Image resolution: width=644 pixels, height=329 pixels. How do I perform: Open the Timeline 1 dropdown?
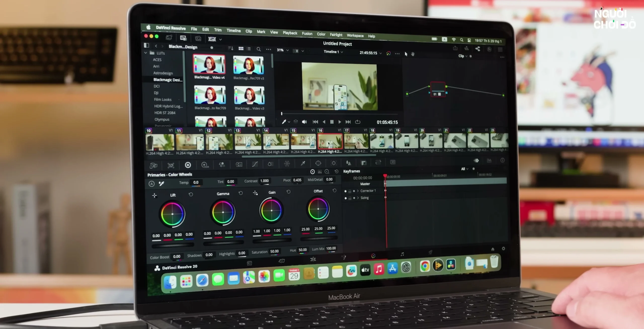(333, 52)
